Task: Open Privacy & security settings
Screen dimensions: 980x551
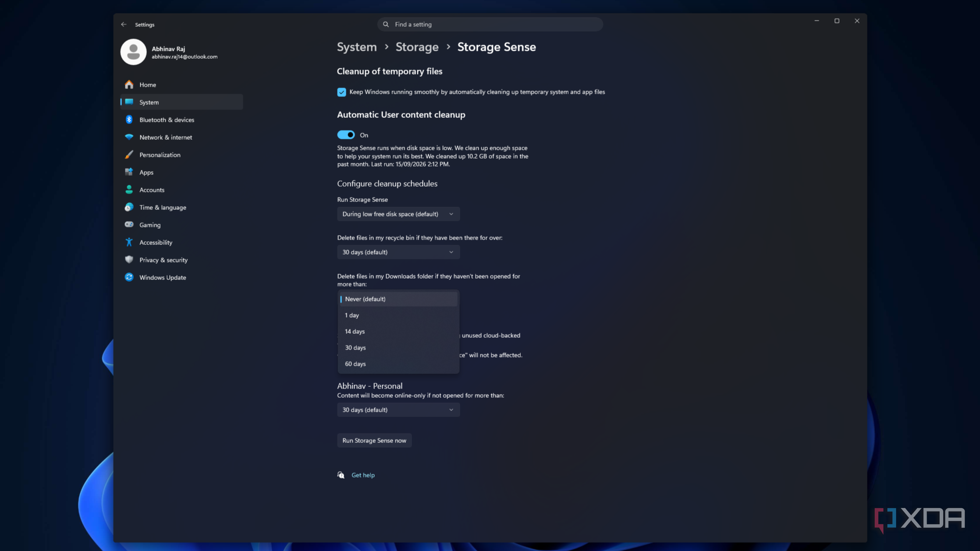Action: pyautogui.click(x=181, y=260)
